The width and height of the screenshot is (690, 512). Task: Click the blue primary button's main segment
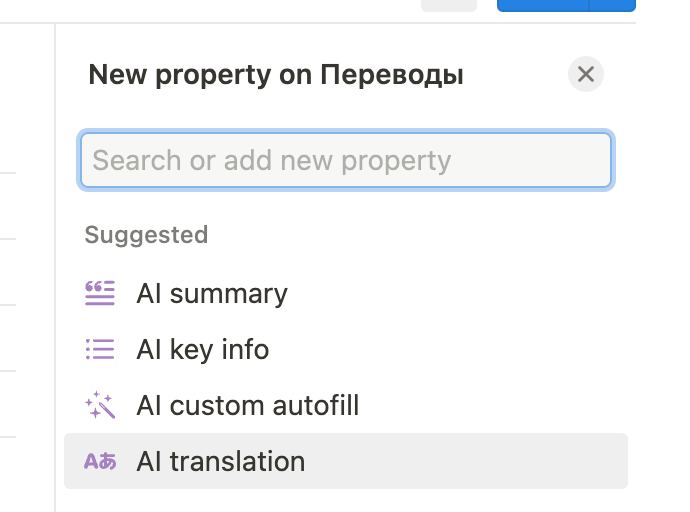(x=542, y=5)
